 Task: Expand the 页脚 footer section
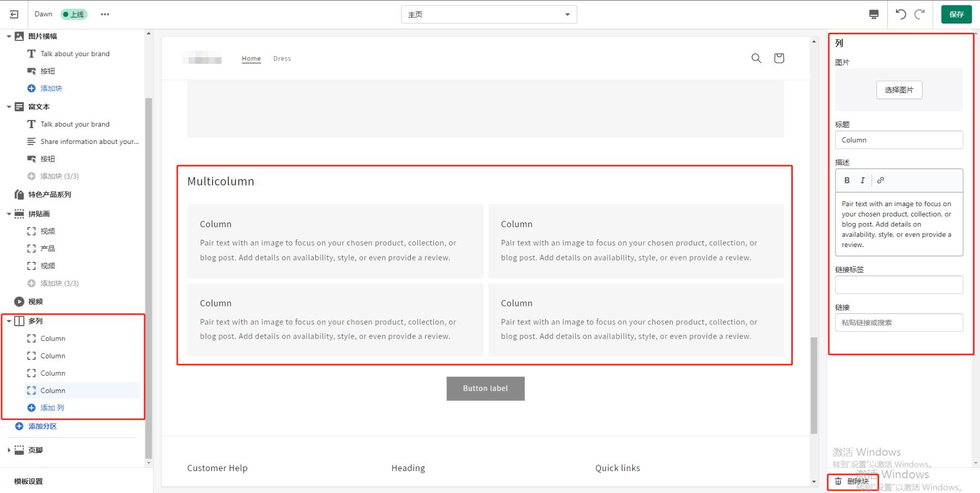point(9,450)
